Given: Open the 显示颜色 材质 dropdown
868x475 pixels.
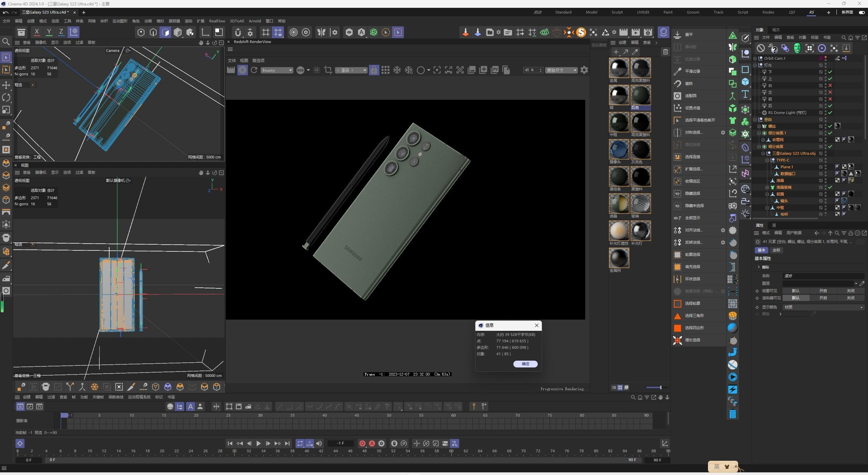Looking at the screenshot, I should pos(823,307).
